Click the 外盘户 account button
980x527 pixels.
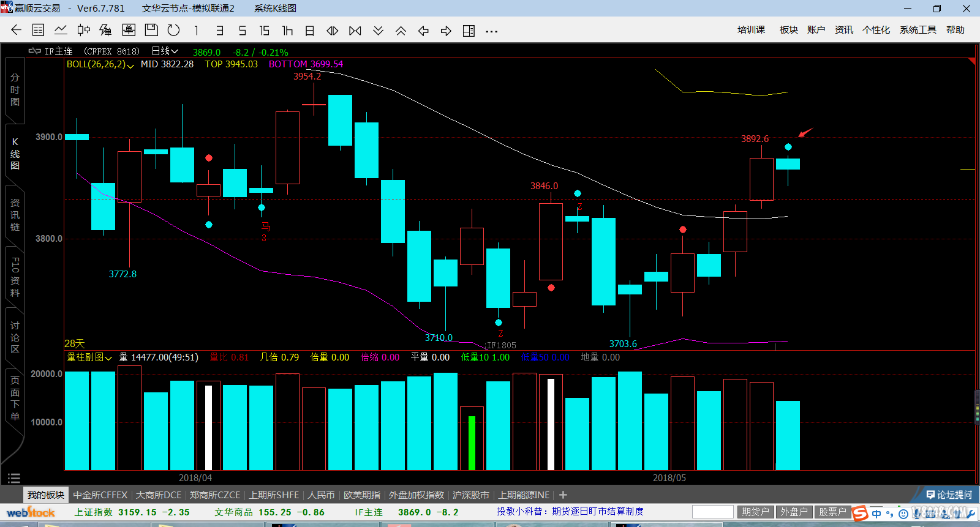[794, 512]
